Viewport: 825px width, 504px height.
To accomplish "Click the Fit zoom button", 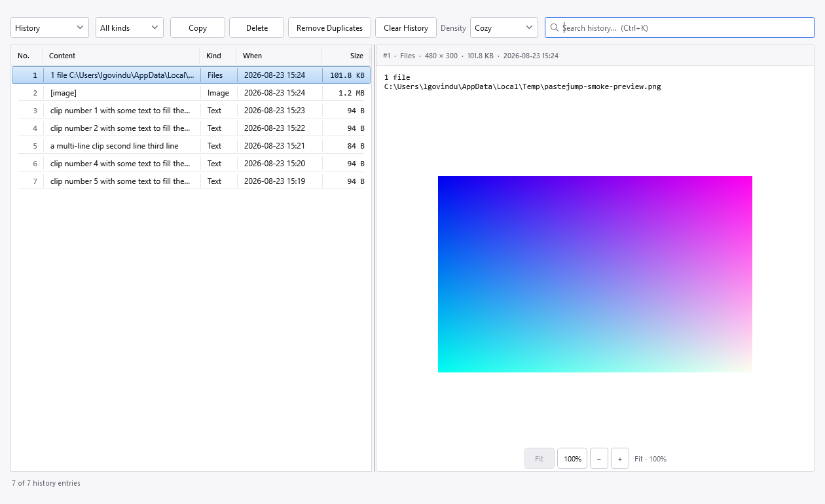I will tap(540, 459).
